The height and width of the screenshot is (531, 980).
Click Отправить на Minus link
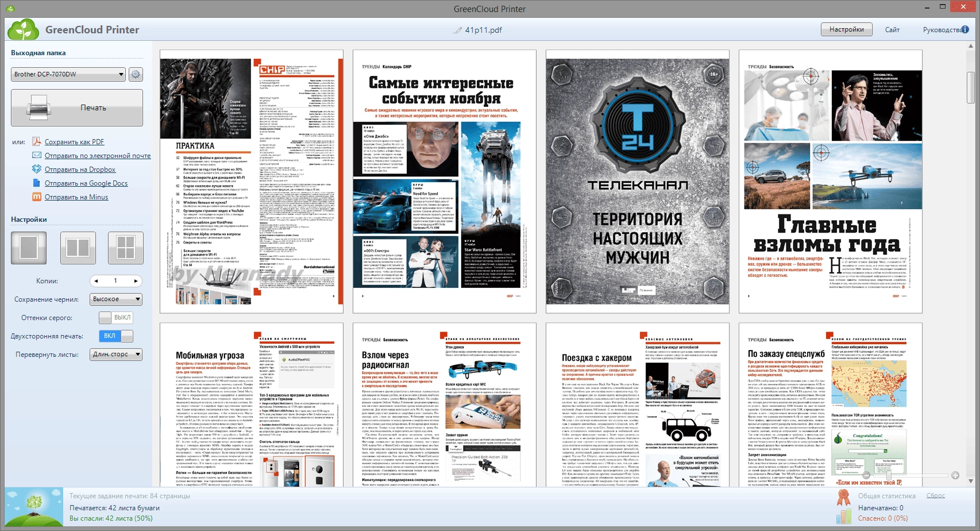click(x=76, y=197)
